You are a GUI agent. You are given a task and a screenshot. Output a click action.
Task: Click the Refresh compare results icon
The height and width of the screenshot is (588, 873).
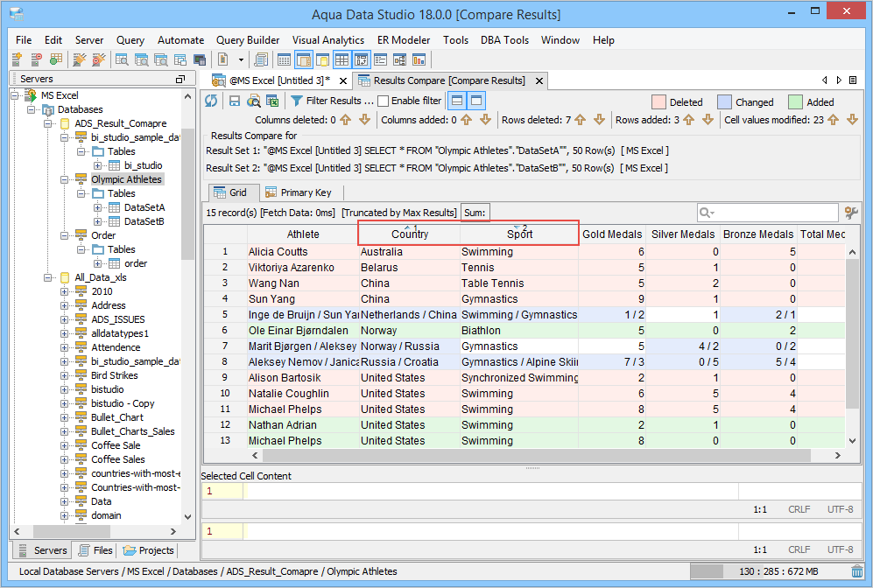211,101
